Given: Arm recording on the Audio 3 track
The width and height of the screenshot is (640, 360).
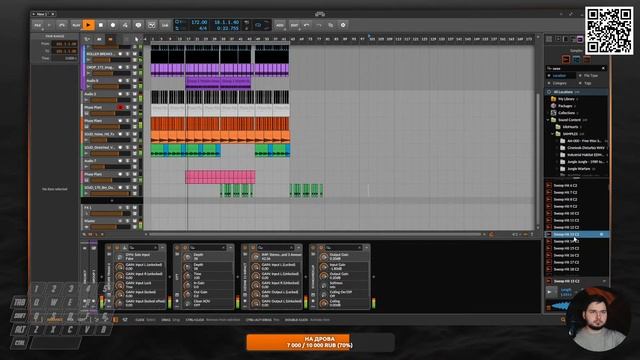Looking at the screenshot, I should tap(120, 94).
